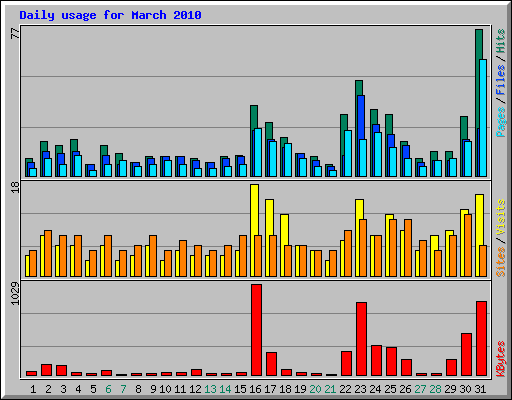Select day "30" on the x-axis
512x400 pixels.
pos(465,389)
